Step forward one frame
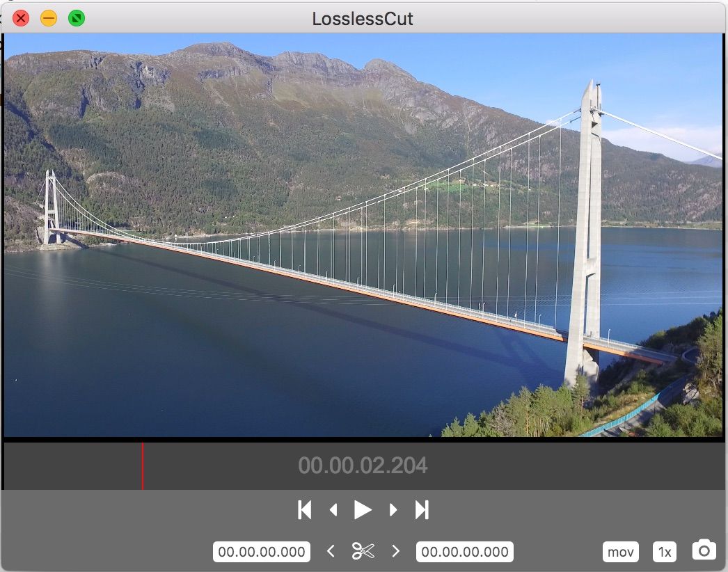Screen dimensions: 728x572 [x=392, y=510]
